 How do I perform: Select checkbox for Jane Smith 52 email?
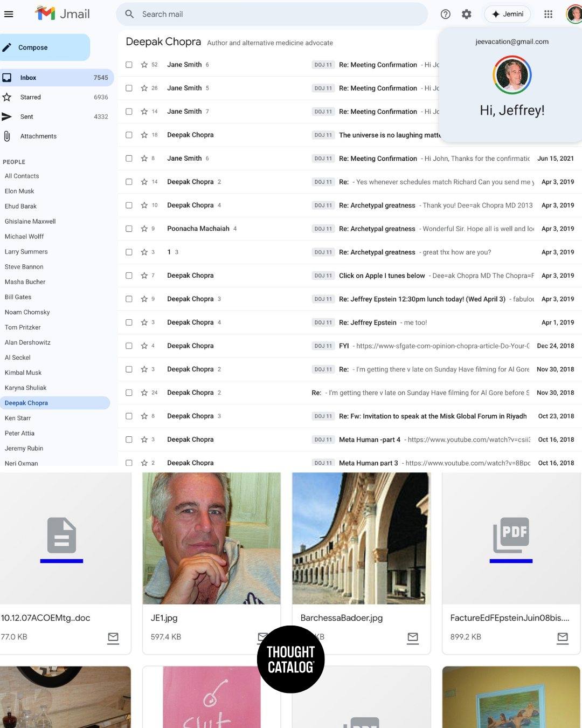[129, 65]
